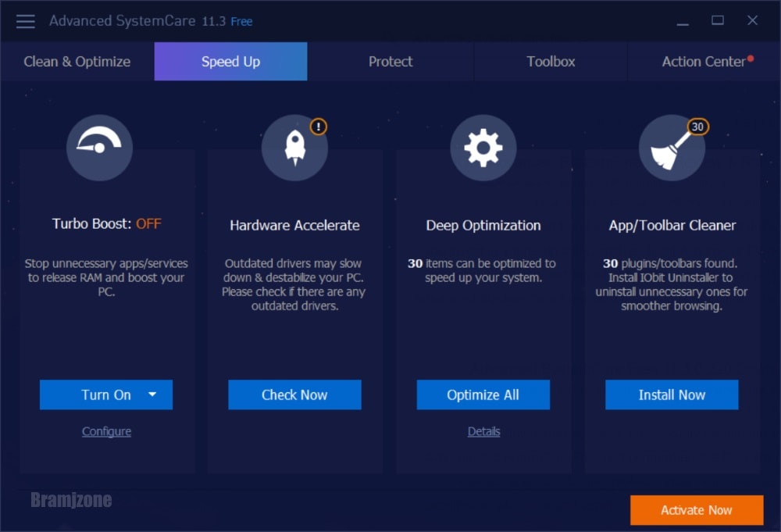Click the "30 plugins/toolbars found" text

coord(670,263)
